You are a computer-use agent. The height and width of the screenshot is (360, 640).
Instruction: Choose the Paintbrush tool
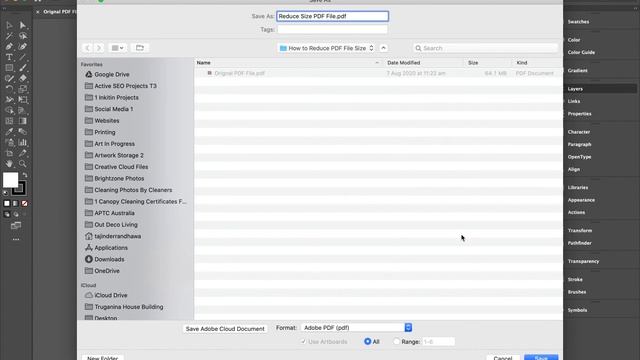click(x=23, y=68)
